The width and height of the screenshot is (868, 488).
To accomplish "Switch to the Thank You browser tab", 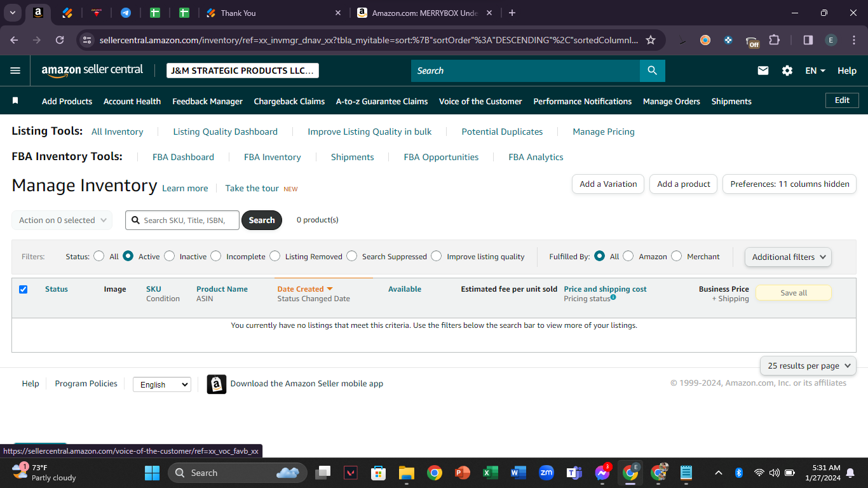I will (273, 13).
